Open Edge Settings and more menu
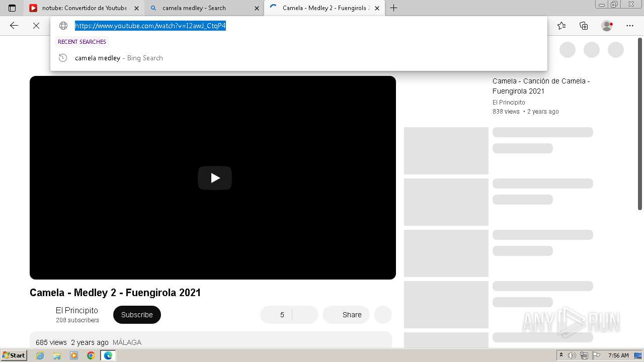The width and height of the screenshot is (644, 362). point(630,26)
